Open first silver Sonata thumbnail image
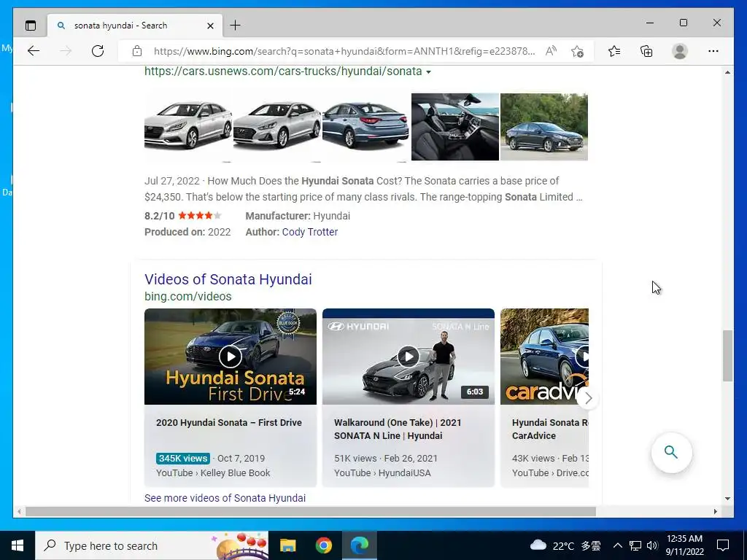Viewport: 747px width, 560px height. point(188,127)
